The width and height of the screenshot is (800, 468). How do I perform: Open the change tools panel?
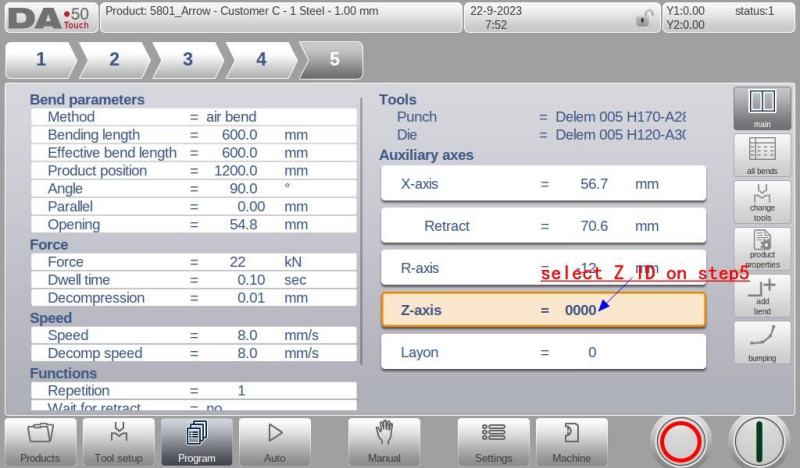click(x=762, y=202)
